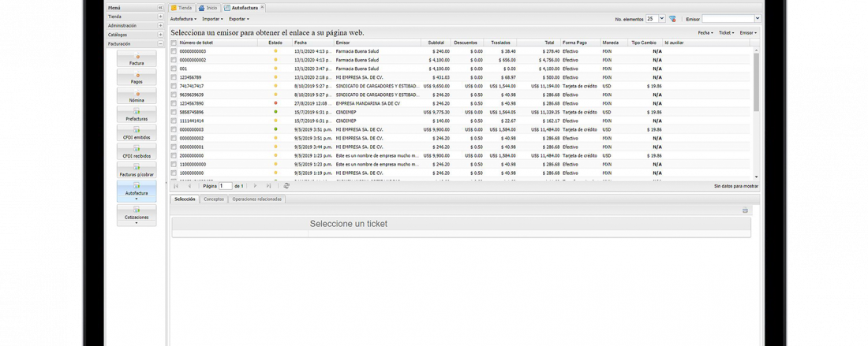Viewport: 868px width, 346px height.
Task: Open the Nómina module icon
Action: tap(137, 96)
